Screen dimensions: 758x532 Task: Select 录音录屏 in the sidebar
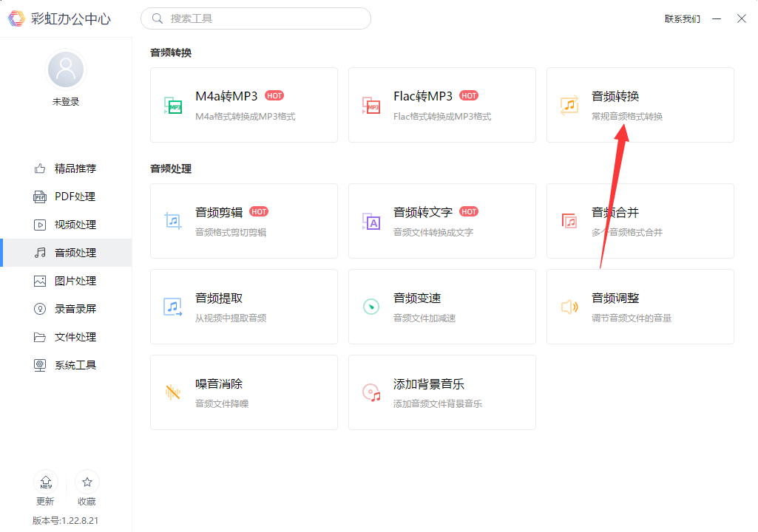pyautogui.click(x=74, y=309)
